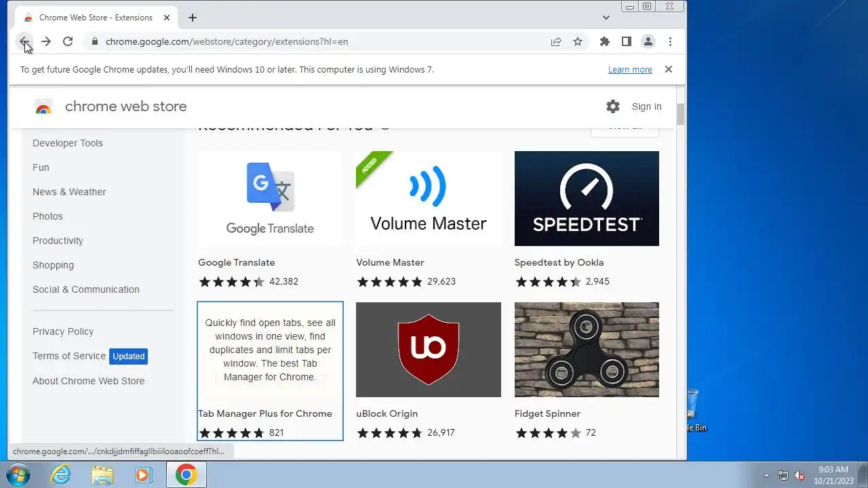Open the Learn more link
This screenshot has width=868, height=488.
tap(630, 69)
